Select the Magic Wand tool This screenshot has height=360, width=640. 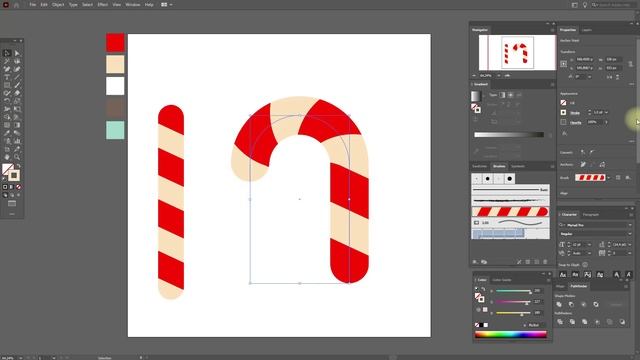[7, 61]
